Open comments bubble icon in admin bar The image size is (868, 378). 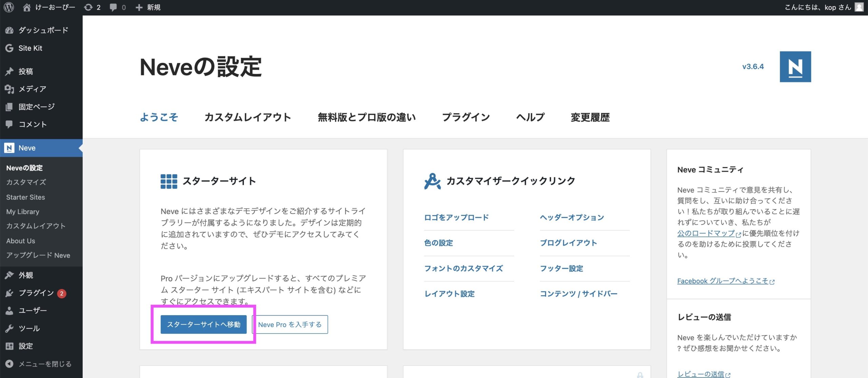coord(113,7)
